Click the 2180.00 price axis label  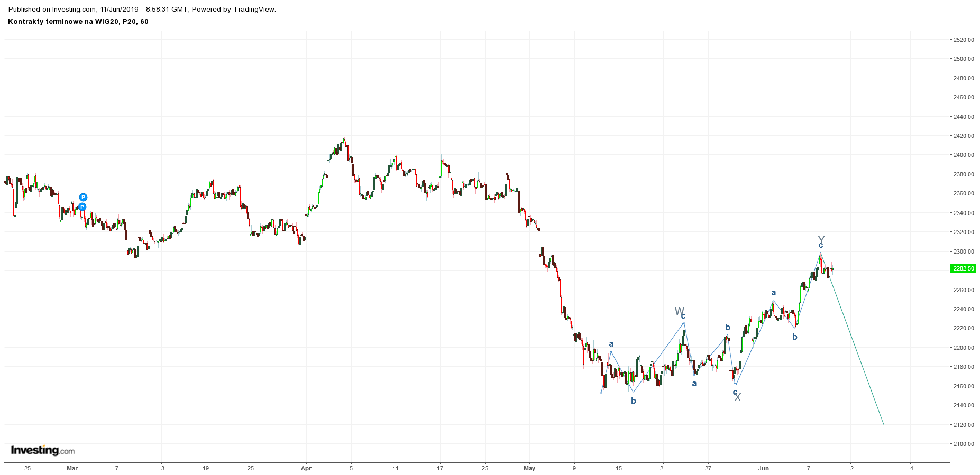(x=964, y=367)
